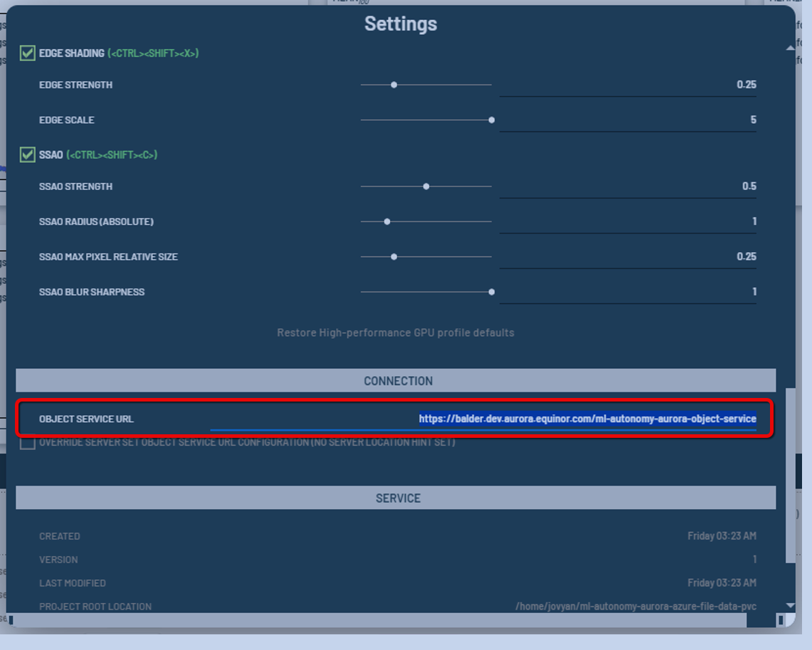The width and height of the screenshot is (812, 650).
Task: Click the SSAO Blur Sharpness slider handle
Action: coord(492,292)
